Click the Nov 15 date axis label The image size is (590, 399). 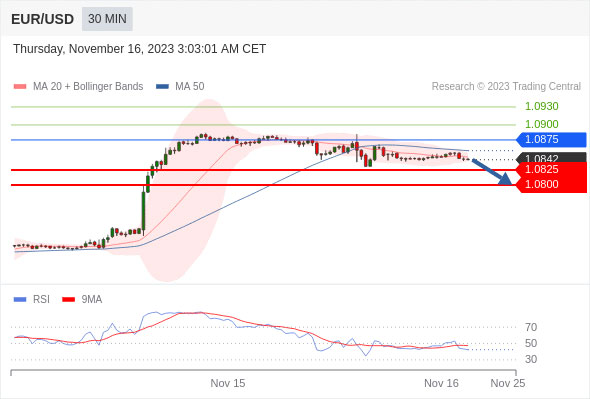(228, 383)
